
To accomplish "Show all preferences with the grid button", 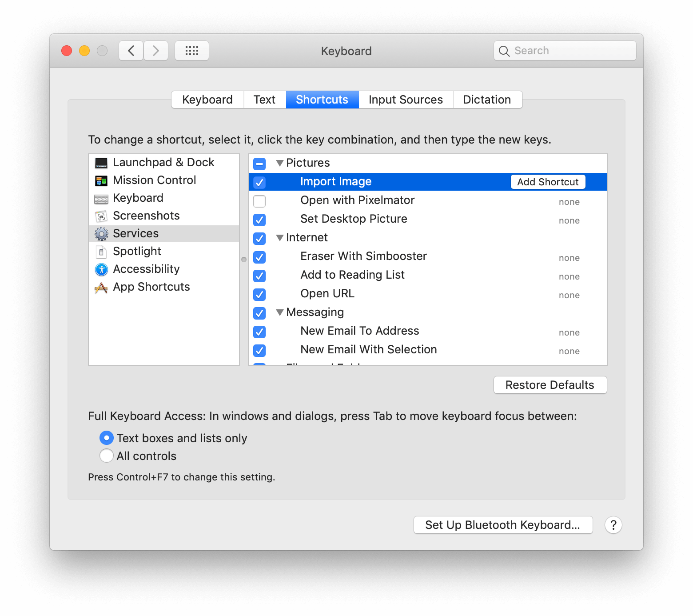I will (x=192, y=51).
